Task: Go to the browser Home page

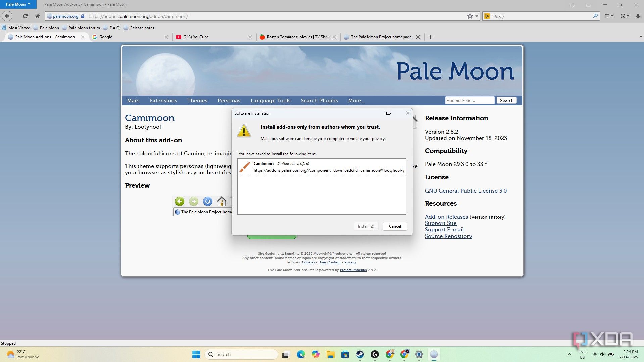Action: click(x=38, y=16)
